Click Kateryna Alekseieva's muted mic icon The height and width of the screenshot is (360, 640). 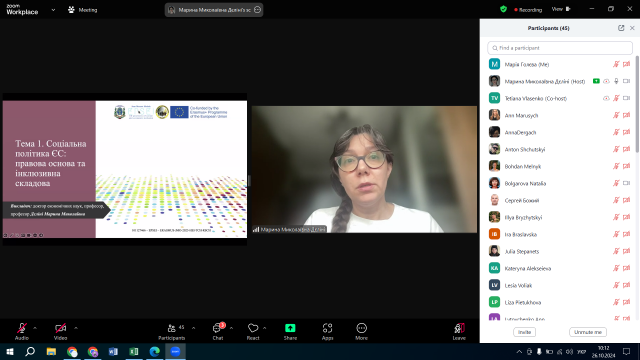pyautogui.click(x=616, y=269)
